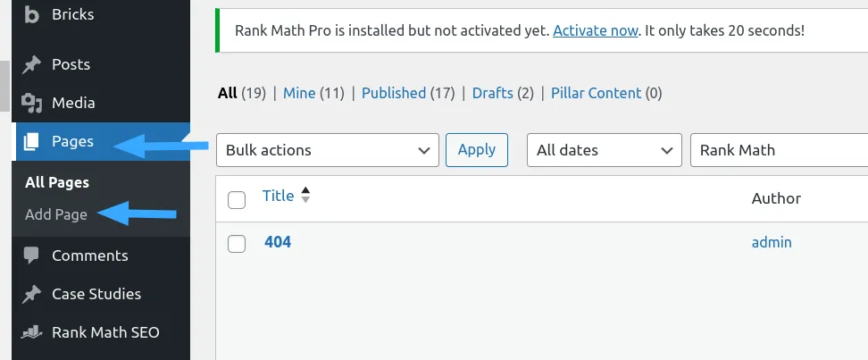Follow the Activate now link
The width and height of the screenshot is (868, 360).
point(595,30)
